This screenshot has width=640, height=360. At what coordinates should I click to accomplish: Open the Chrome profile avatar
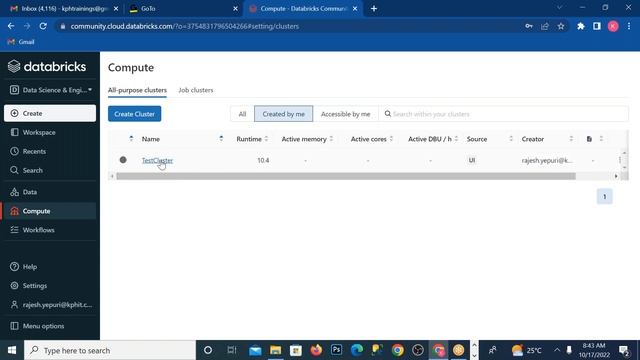tap(613, 26)
